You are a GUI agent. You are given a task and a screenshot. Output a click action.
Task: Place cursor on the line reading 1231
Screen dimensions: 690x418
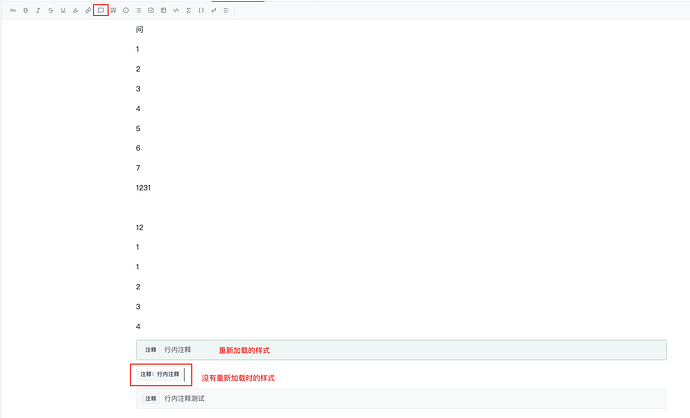[x=143, y=188]
